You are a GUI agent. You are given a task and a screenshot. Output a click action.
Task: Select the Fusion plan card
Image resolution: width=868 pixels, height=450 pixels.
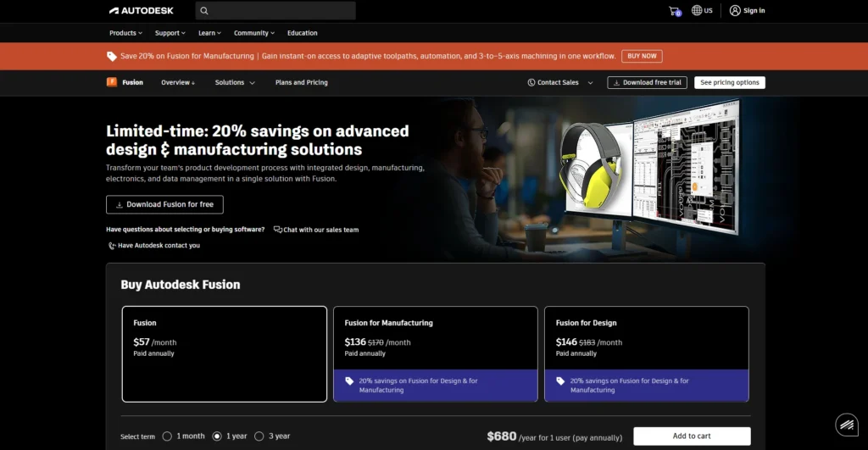click(x=224, y=354)
